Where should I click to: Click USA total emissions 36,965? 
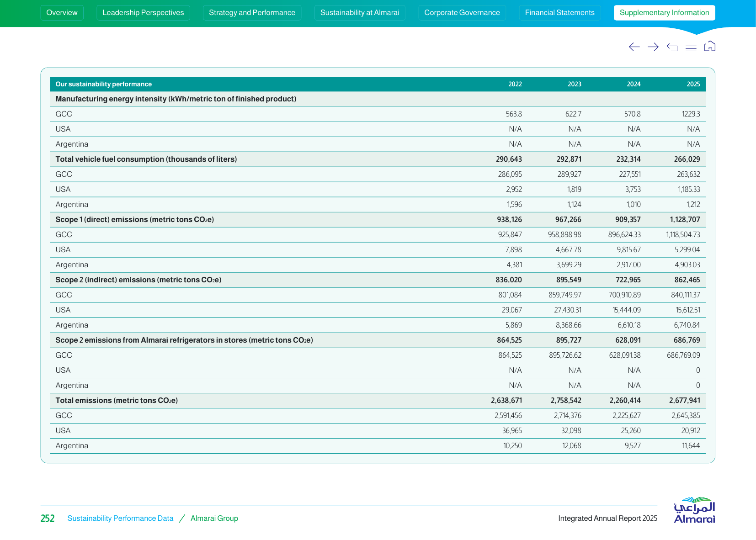tap(512, 430)
